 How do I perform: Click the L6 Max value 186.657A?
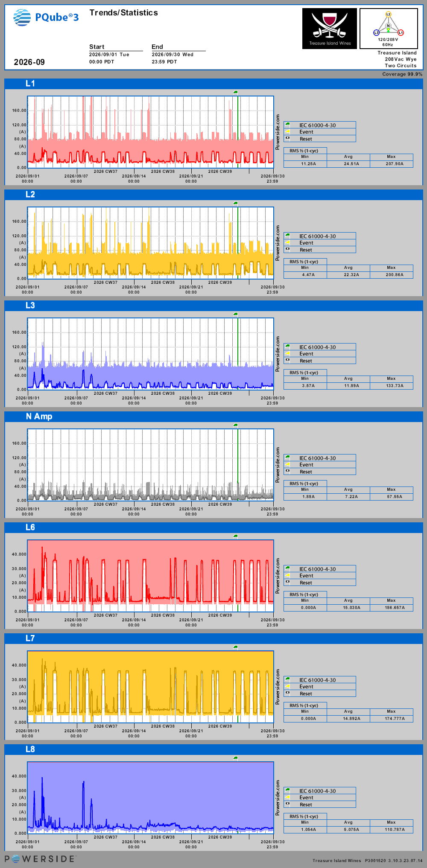(x=394, y=608)
